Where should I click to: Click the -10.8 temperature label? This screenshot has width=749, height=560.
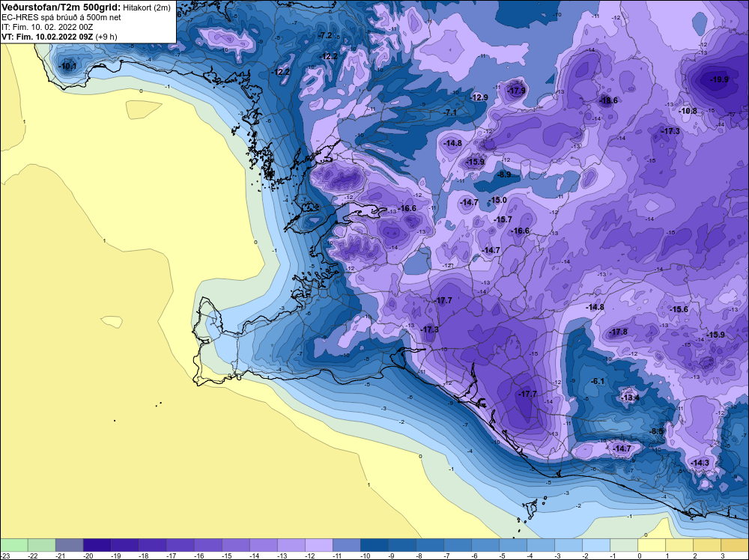[688, 111]
